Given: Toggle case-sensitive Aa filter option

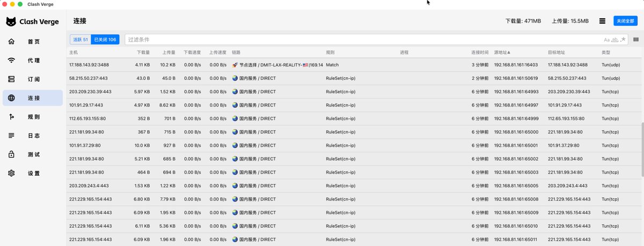Looking at the screenshot, I should [607, 40].
